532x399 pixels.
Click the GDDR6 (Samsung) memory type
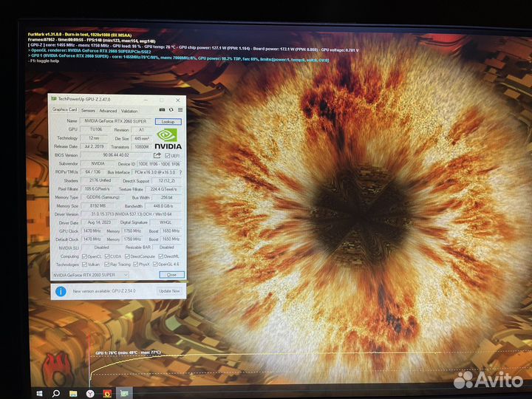click(103, 197)
